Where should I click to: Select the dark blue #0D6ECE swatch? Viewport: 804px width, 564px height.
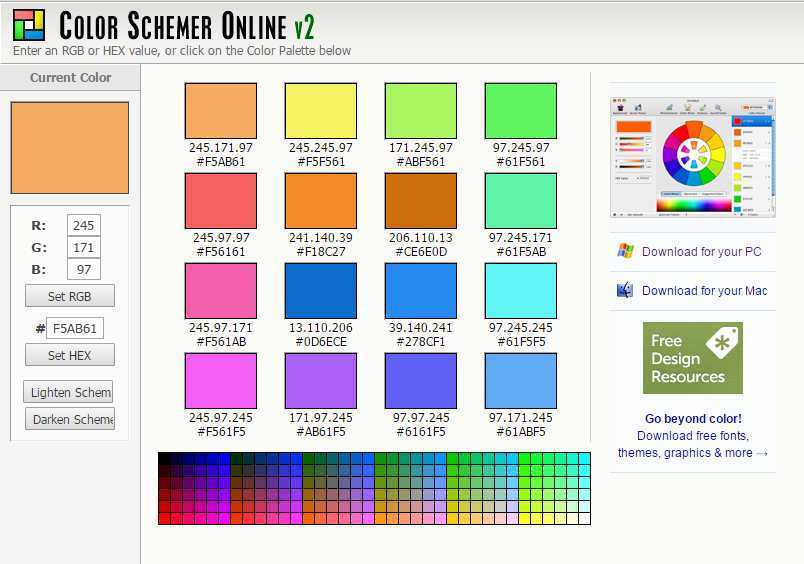(x=321, y=291)
